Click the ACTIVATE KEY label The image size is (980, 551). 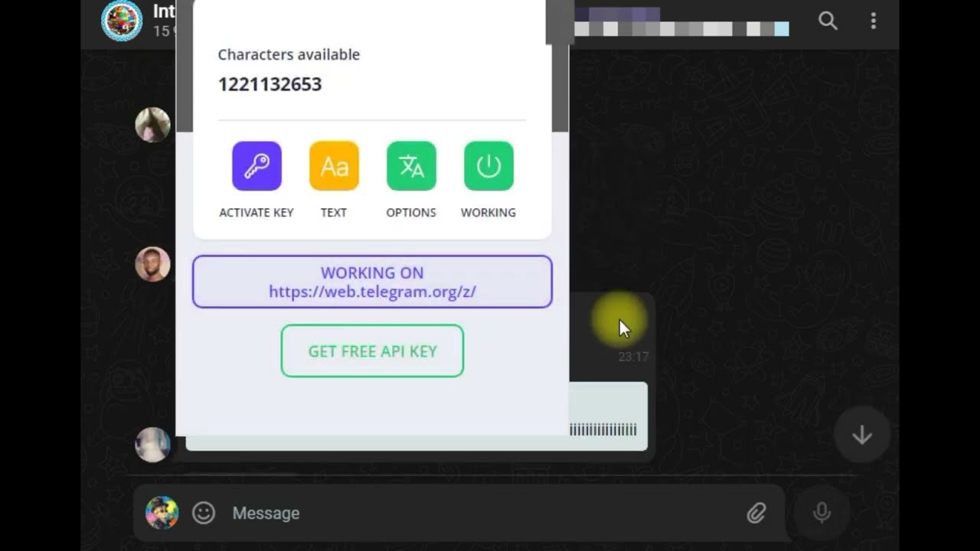pos(256,213)
